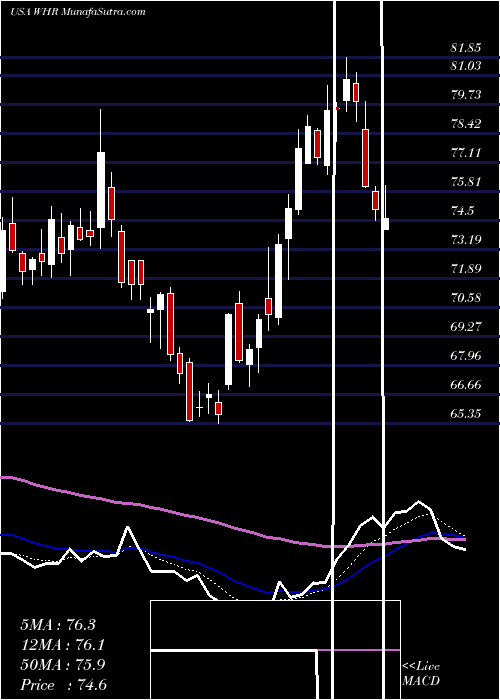Screen dimensions: 500x700
Task: Click the 79.73 price level label
Action: [466, 95]
